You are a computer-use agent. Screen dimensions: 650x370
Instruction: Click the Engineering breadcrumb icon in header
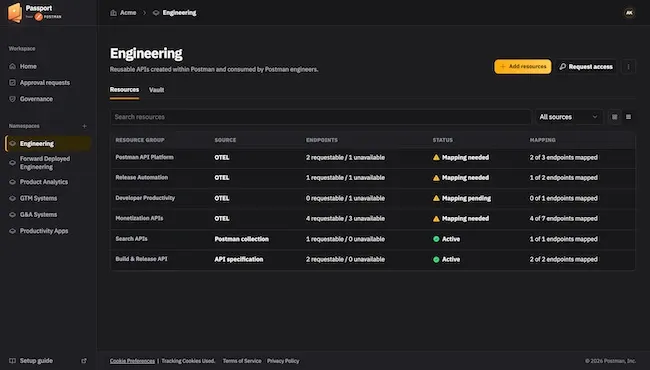point(156,13)
